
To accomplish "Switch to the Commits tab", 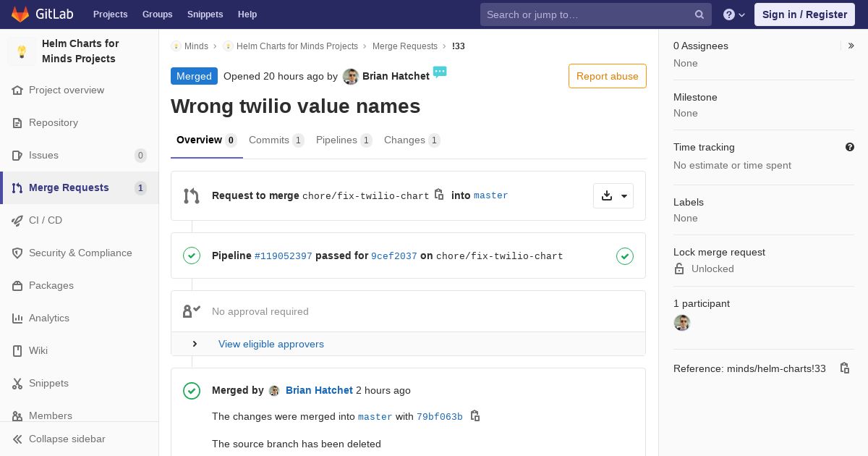I will 276,140.
